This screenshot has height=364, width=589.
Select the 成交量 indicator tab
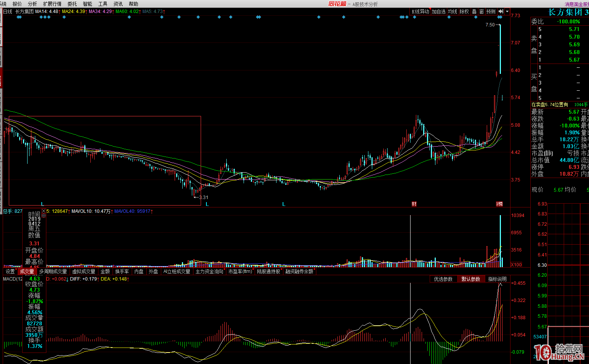click(x=27, y=271)
